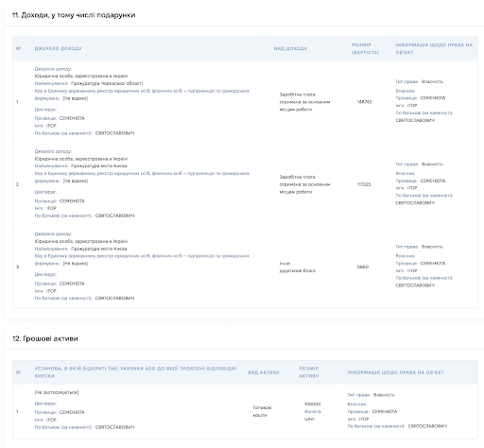Image resolution: width=484 pixels, height=448 pixels.
Task: Click the "Розмір (вартість)" column header
Action: click(x=365, y=48)
